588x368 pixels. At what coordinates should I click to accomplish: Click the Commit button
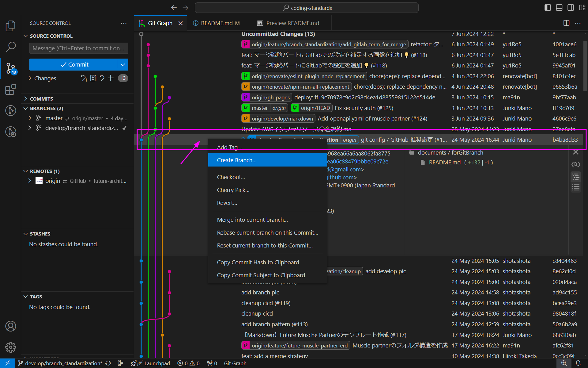click(73, 65)
